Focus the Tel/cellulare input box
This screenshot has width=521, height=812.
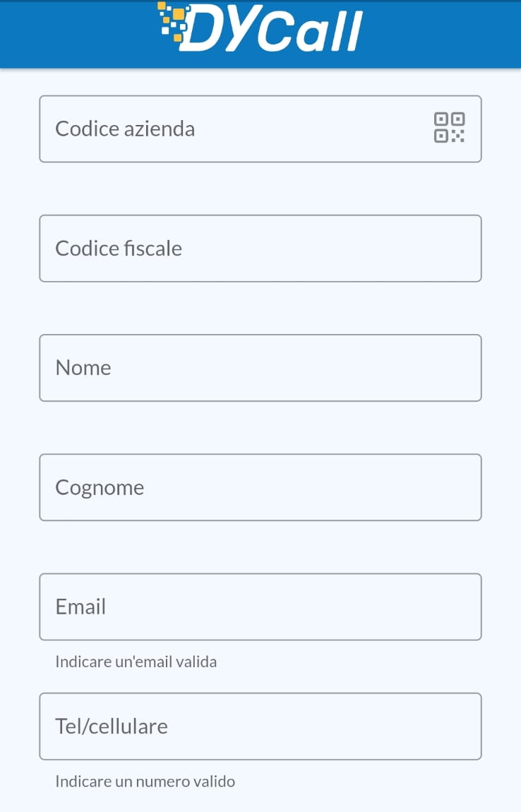[x=260, y=727]
